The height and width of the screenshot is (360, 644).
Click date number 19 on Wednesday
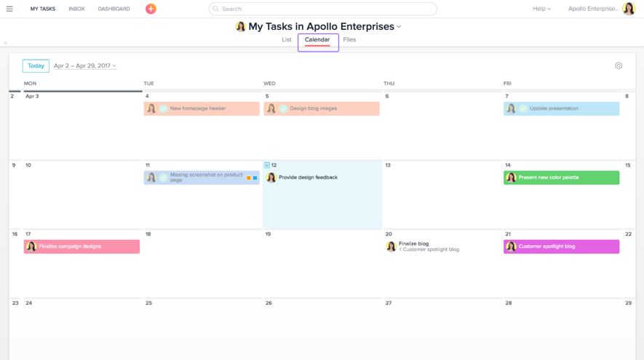point(268,234)
